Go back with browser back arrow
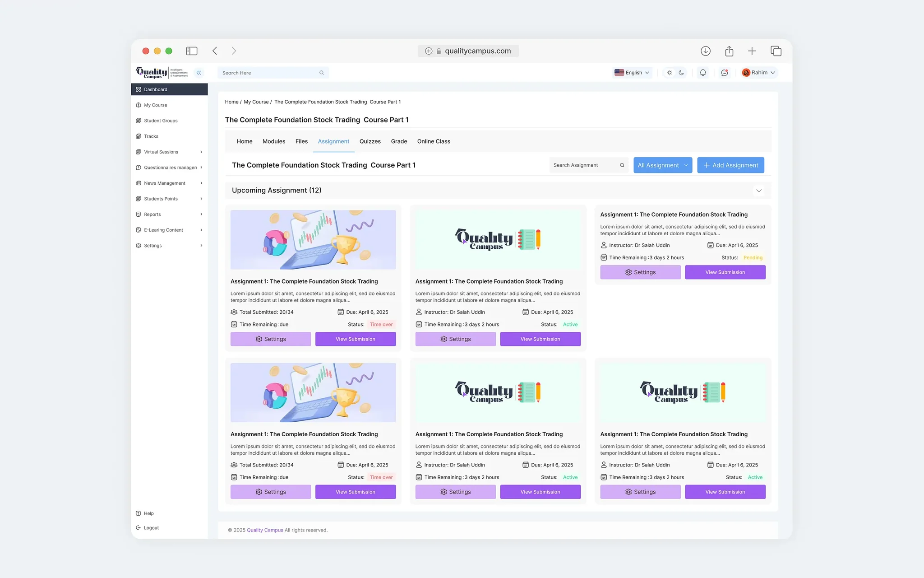Viewport: 924px width, 578px height. point(215,51)
